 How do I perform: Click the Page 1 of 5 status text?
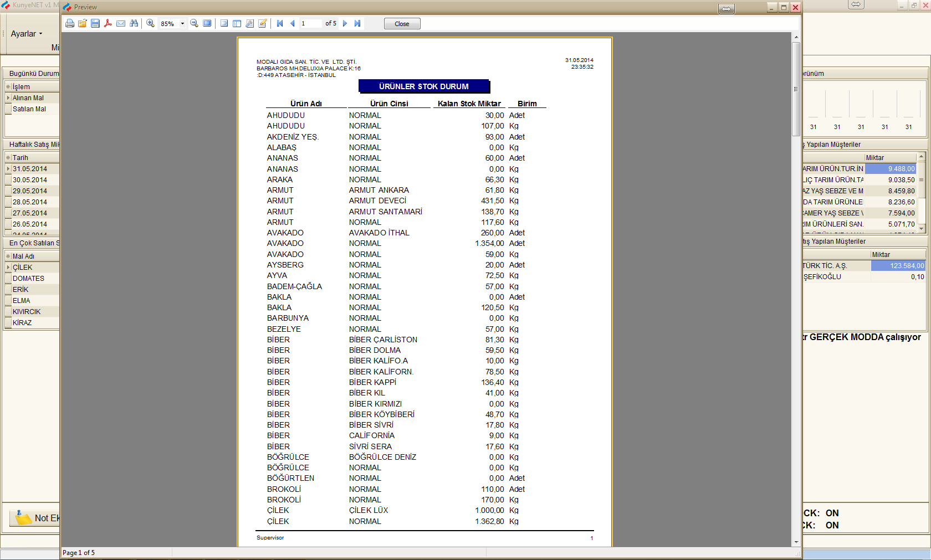(x=79, y=553)
